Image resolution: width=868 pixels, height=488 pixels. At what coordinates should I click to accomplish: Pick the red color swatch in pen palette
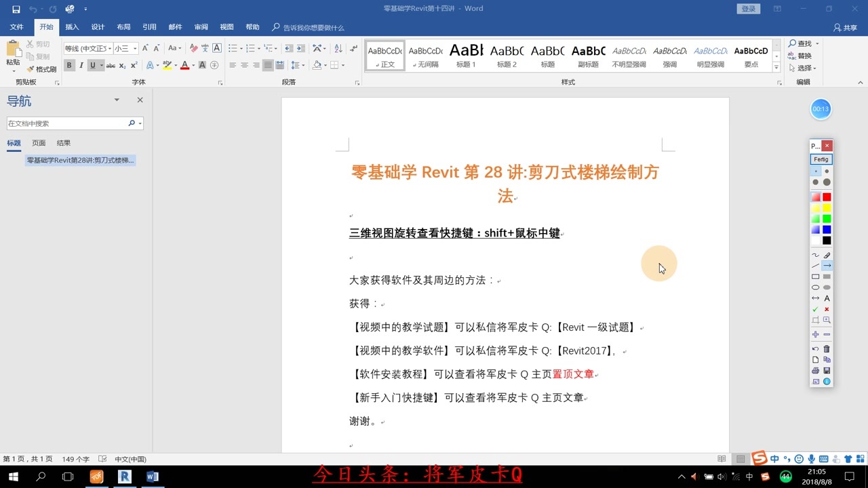(827, 197)
